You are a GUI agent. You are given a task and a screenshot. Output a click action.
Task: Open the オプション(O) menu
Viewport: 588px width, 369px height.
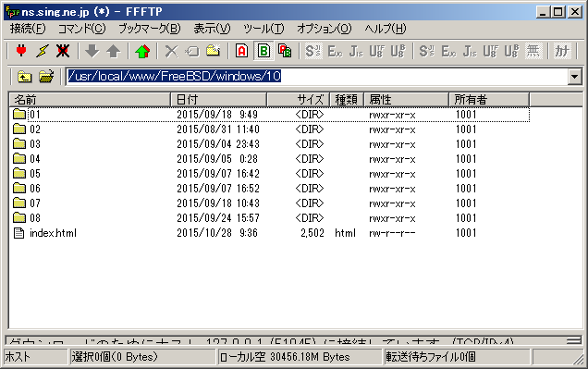pyautogui.click(x=325, y=29)
